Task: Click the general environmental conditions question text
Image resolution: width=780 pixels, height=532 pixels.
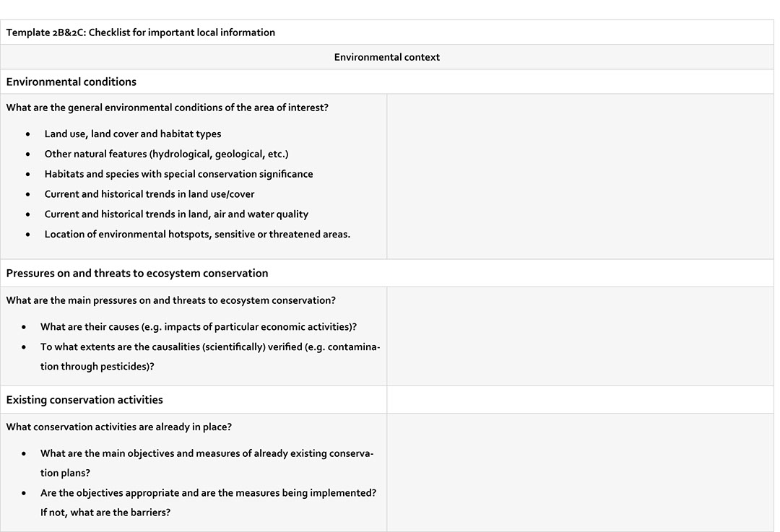Action: point(168,108)
